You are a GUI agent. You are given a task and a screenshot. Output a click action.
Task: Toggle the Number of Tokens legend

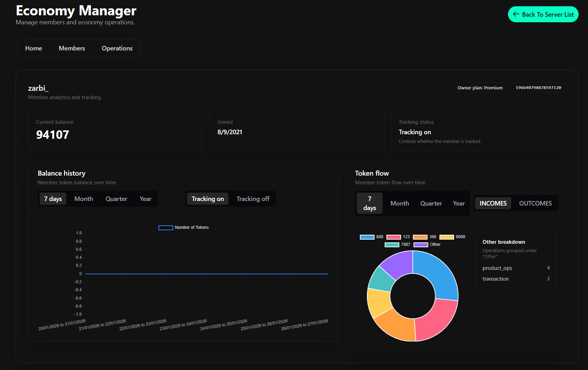(x=184, y=227)
